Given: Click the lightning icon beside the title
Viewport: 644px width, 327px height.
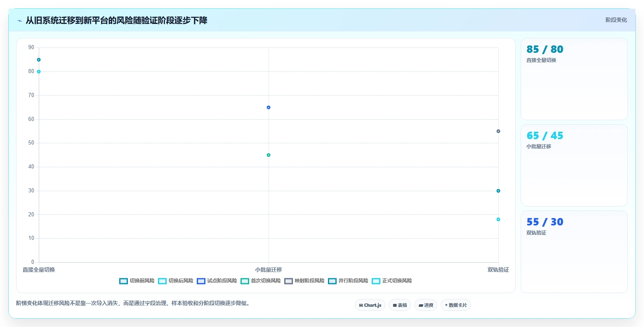Looking at the screenshot, I should click(x=19, y=21).
